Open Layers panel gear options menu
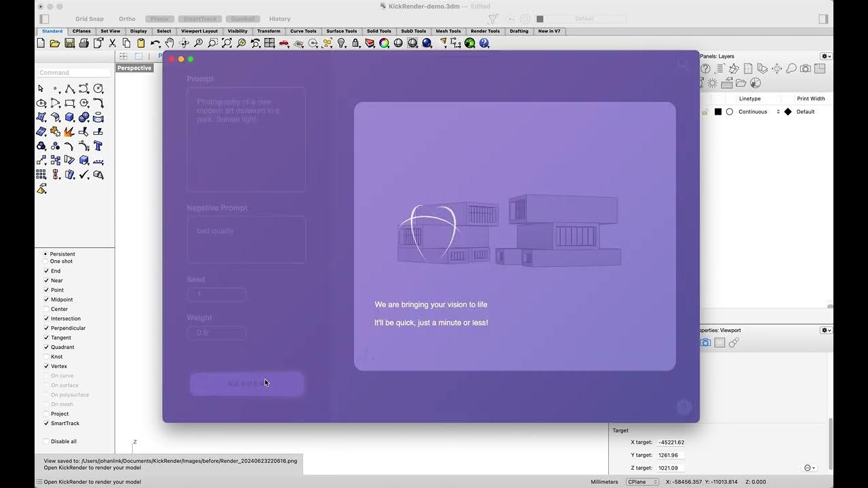 pyautogui.click(x=826, y=56)
